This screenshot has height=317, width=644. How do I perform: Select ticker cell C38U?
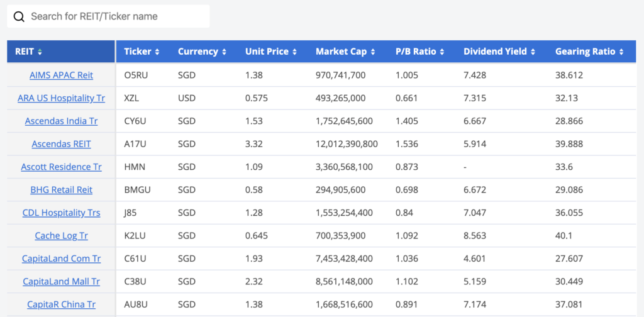136,282
